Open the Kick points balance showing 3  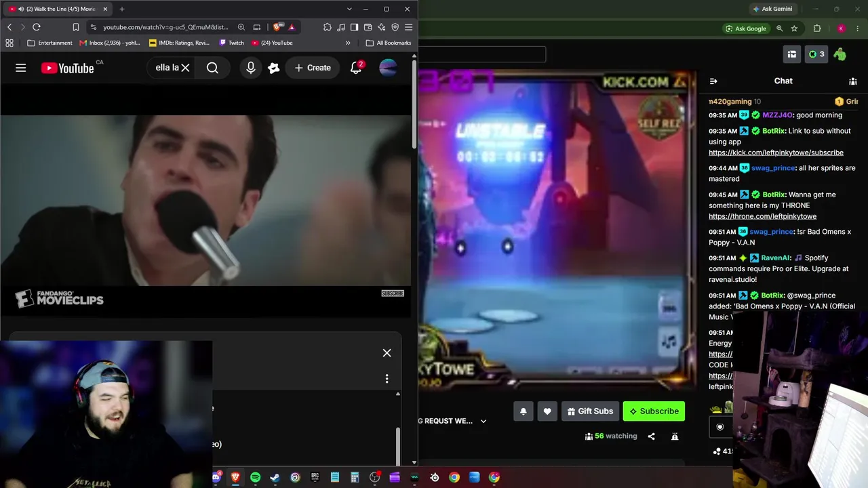pos(816,54)
